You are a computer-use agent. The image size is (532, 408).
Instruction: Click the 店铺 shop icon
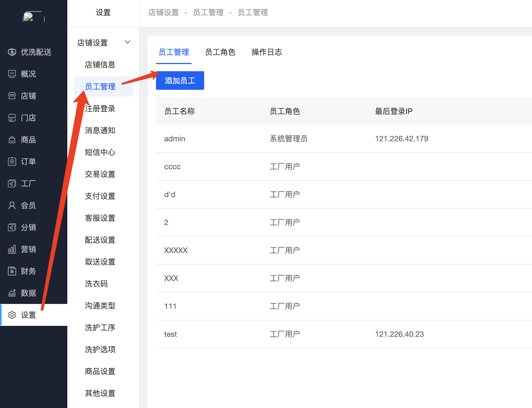[x=12, y=96]
